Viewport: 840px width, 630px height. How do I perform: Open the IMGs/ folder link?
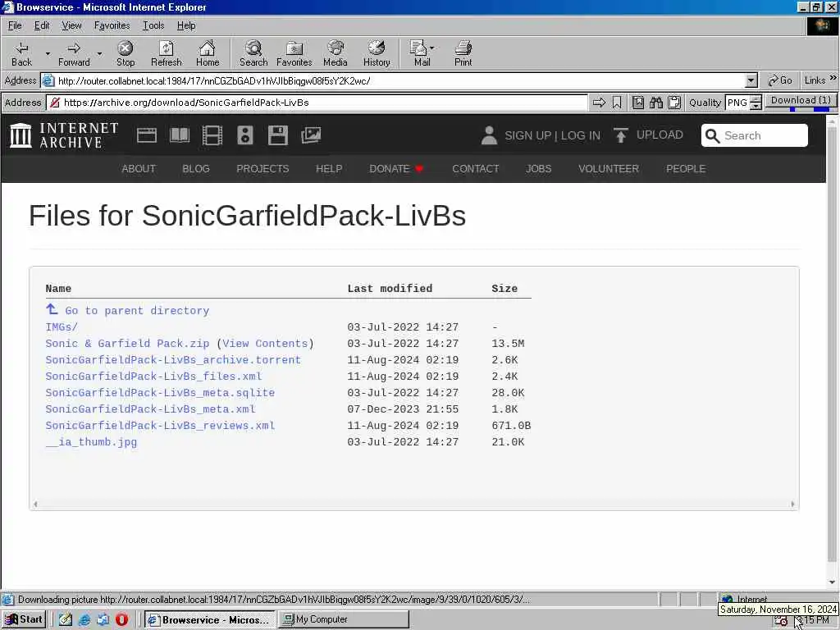tap(61, 326)
